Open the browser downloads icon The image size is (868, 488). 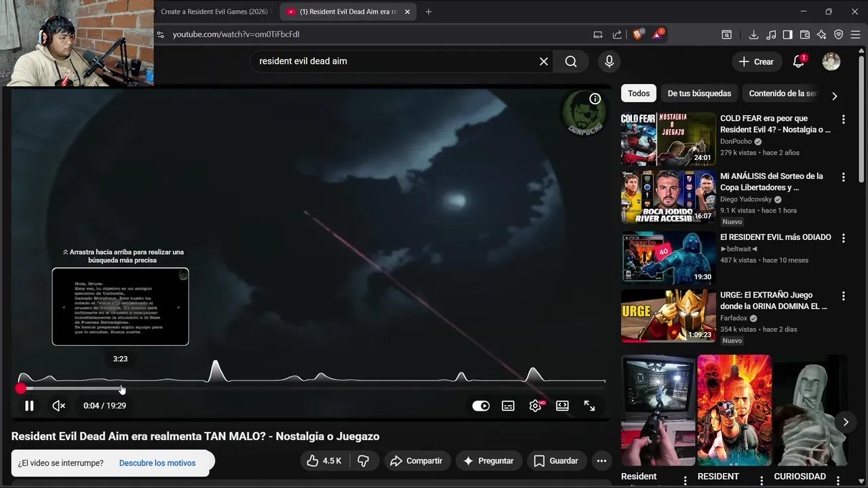[x=753, y=35]
